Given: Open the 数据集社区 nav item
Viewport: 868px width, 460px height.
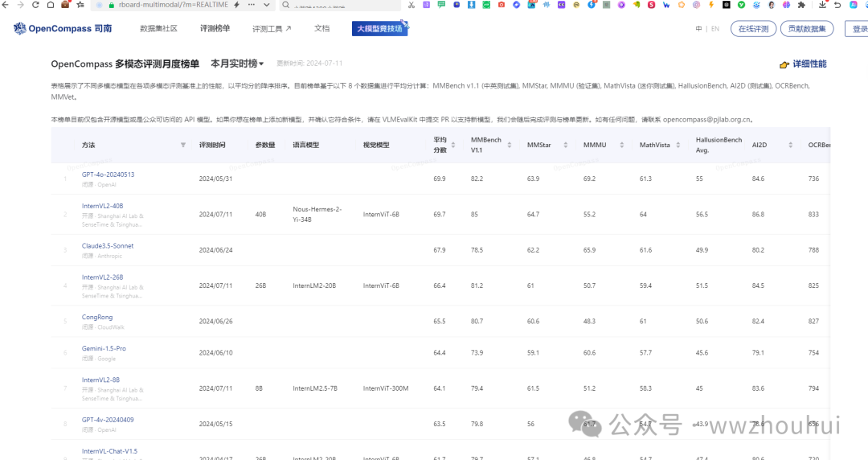Looking at the screenshot, I should [159, 28].
